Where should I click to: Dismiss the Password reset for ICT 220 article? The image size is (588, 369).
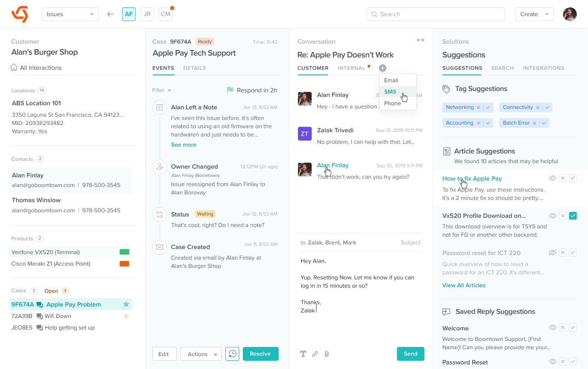[x=563, y=253]
